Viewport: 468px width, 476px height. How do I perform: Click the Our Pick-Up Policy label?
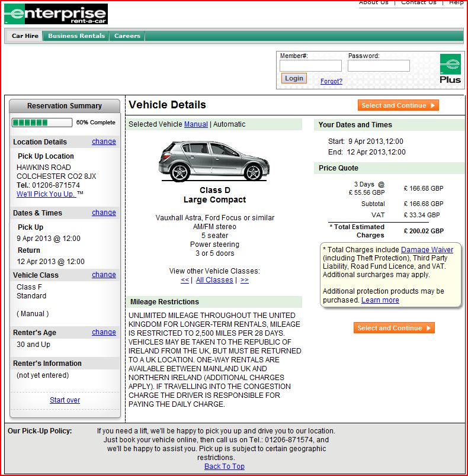(x=40, y=431)
